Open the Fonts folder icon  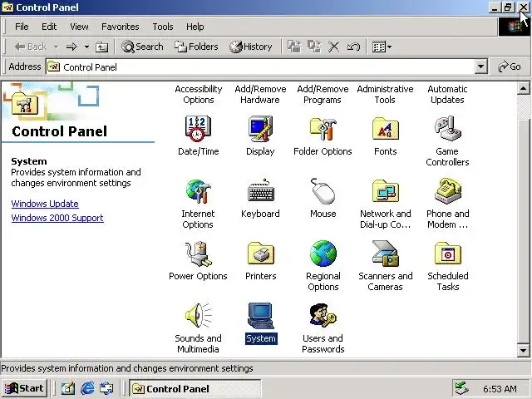pyautogui.click(x=385, y=129)
